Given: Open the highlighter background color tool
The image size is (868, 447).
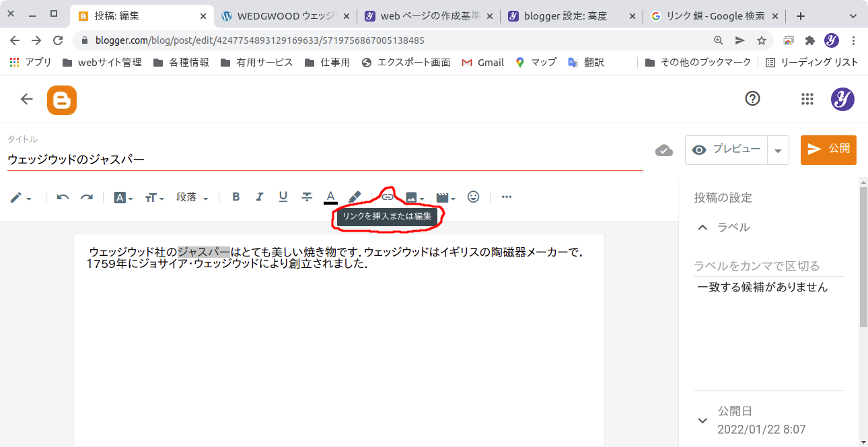Looking at the screenshot, I should pos(355,197).
